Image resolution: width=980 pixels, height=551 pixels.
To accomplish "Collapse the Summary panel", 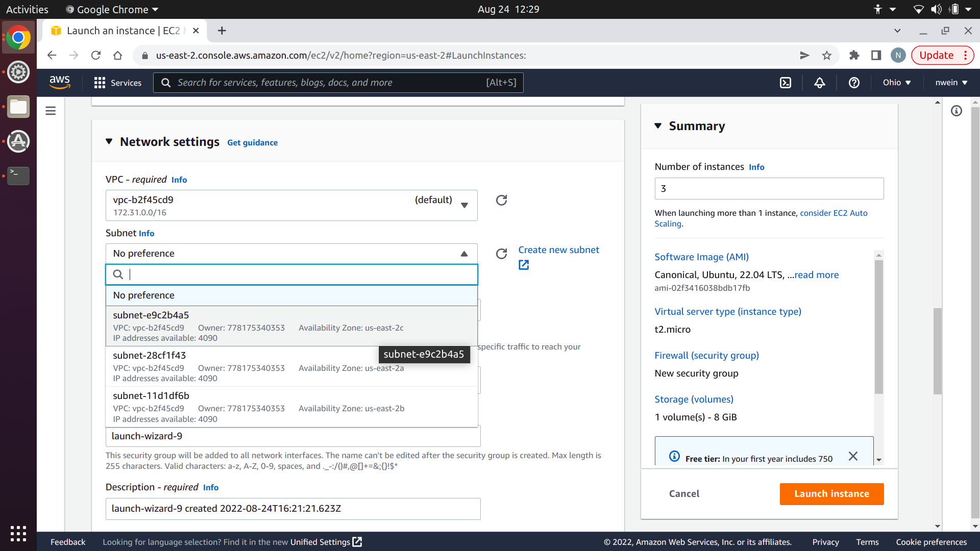I will 658,126.
